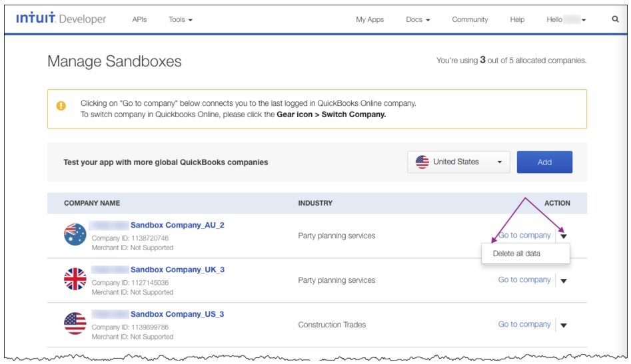
Task: Choose Delete all data menu entry
Action: [x=526, y=254]
